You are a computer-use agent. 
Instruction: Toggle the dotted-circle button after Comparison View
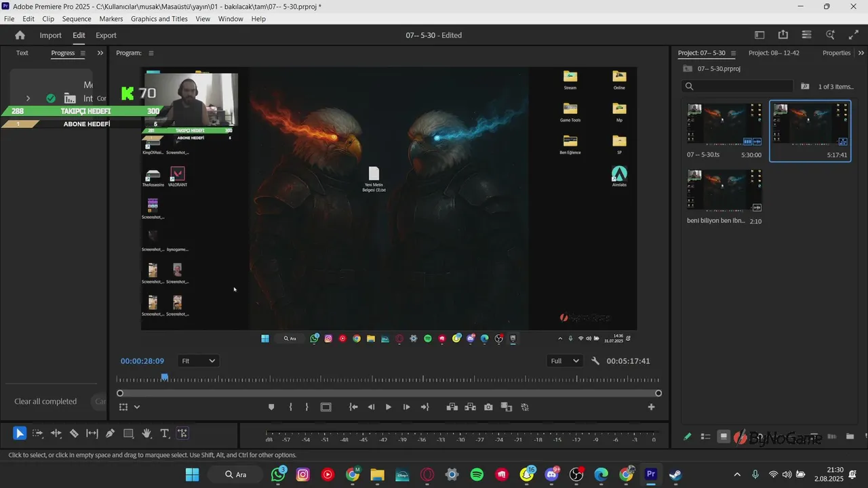525,407
